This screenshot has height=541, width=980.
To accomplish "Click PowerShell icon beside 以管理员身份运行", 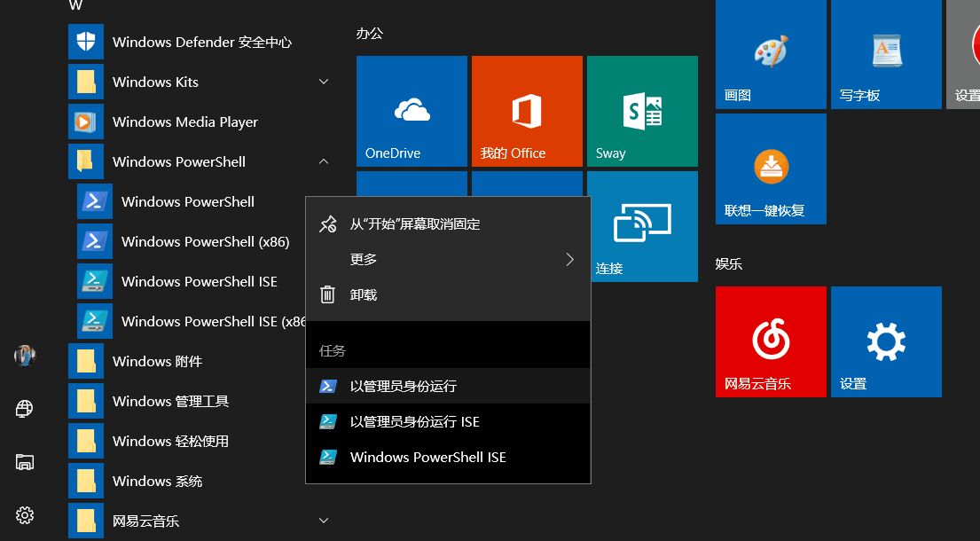I will click(328, 386).
